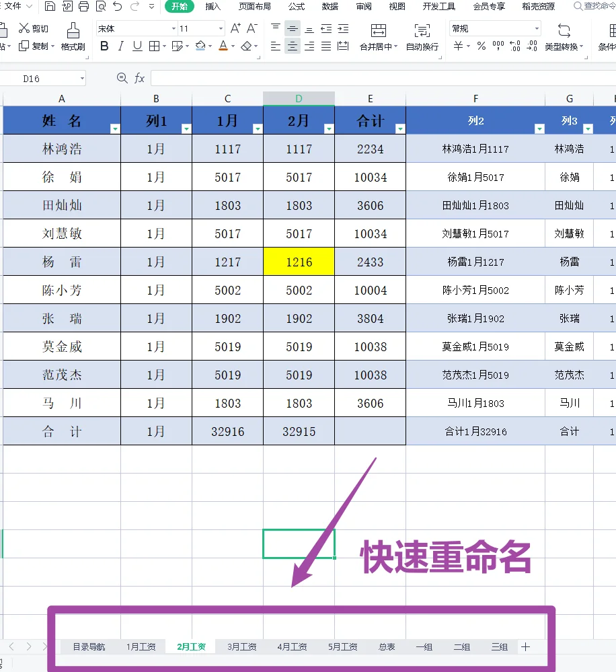The width and height of the screenshot is (616, 672).
Task: Click the Undo arrow icon
Action: [118, 7]
